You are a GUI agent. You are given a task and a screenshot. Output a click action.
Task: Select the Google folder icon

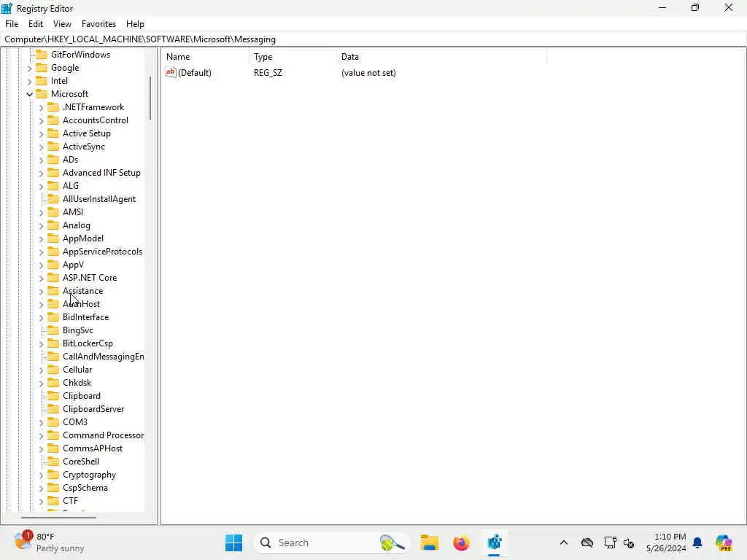[x=42, y=68]
